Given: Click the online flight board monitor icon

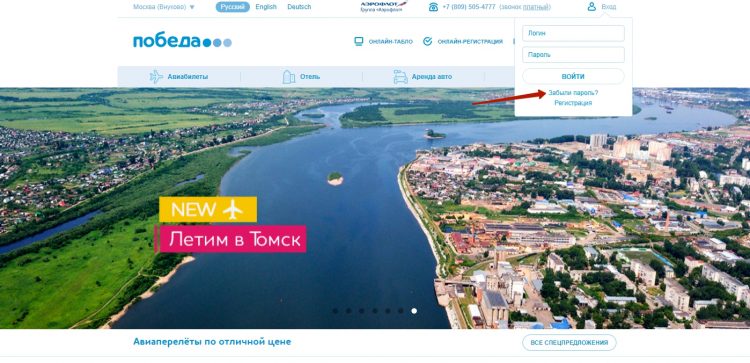Looking at the screenshot, I should pyautogui.click(x=359, y=42).
